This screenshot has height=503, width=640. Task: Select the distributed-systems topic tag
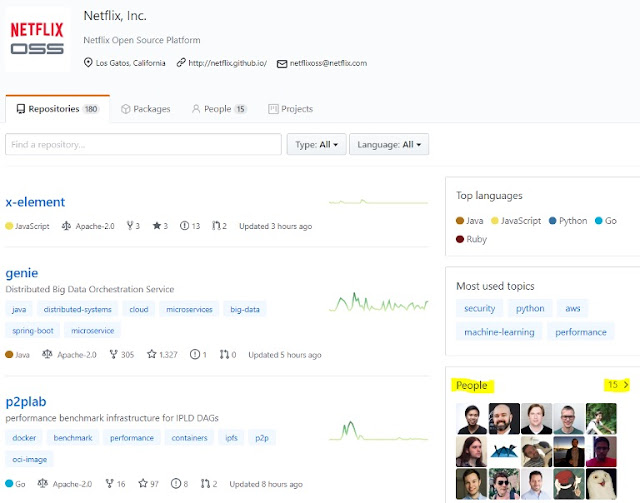78,309
